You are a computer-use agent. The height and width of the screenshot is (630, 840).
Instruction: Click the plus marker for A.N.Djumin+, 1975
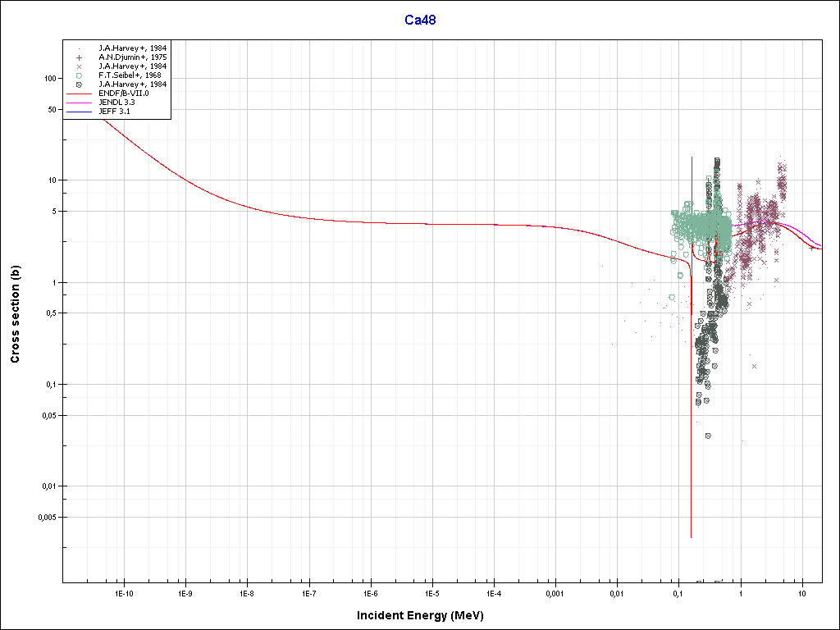click(x=79, y=57)
